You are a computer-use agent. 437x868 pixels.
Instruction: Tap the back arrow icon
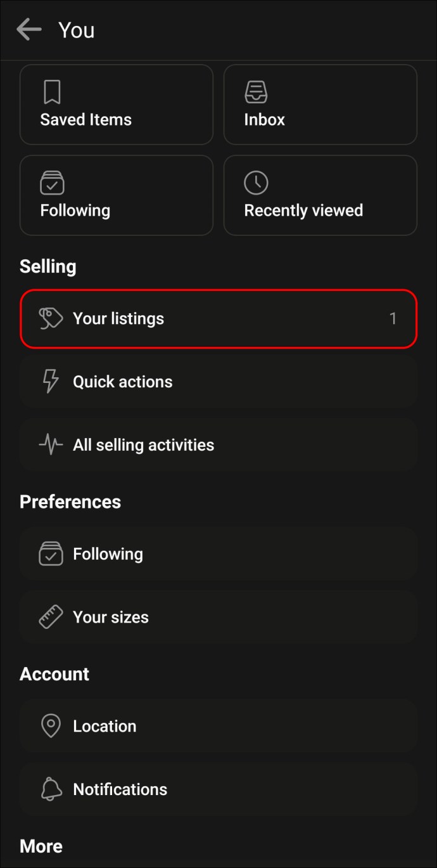[28, 29]
